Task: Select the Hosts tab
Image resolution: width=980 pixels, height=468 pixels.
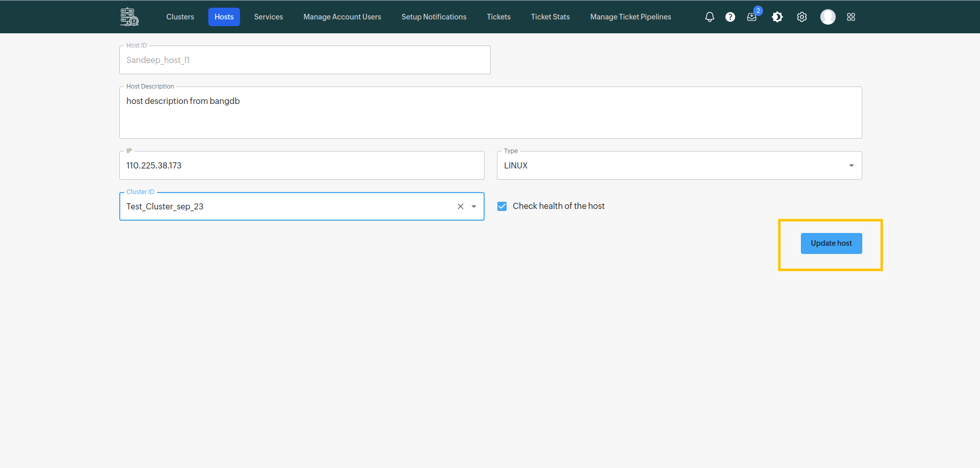Action: pos(224,17)
